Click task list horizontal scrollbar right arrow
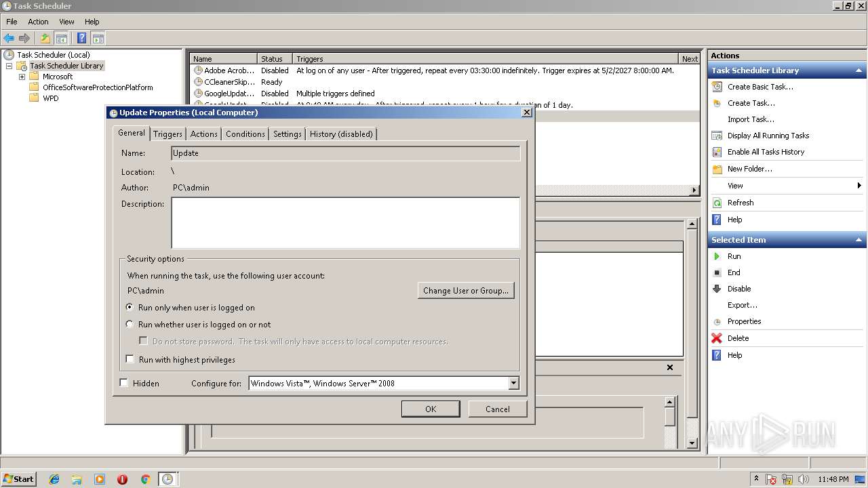This screenshot has height=488, width=868. (x=694, y=190)
